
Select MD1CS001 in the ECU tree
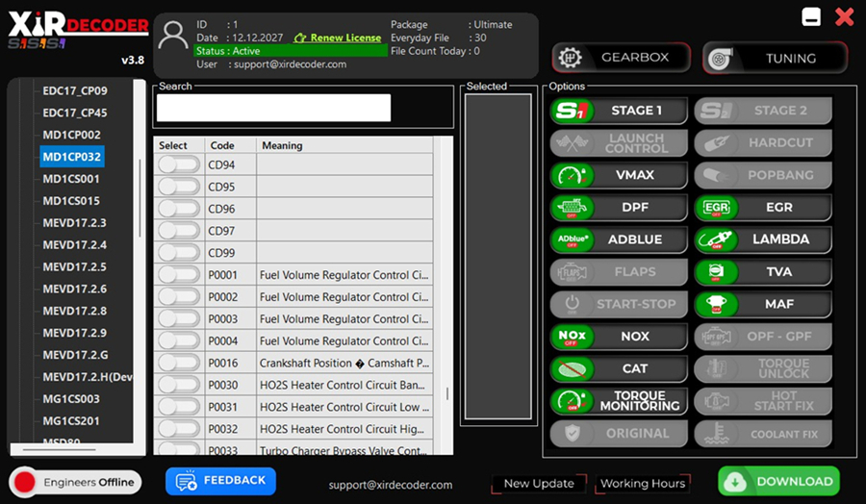71,179
